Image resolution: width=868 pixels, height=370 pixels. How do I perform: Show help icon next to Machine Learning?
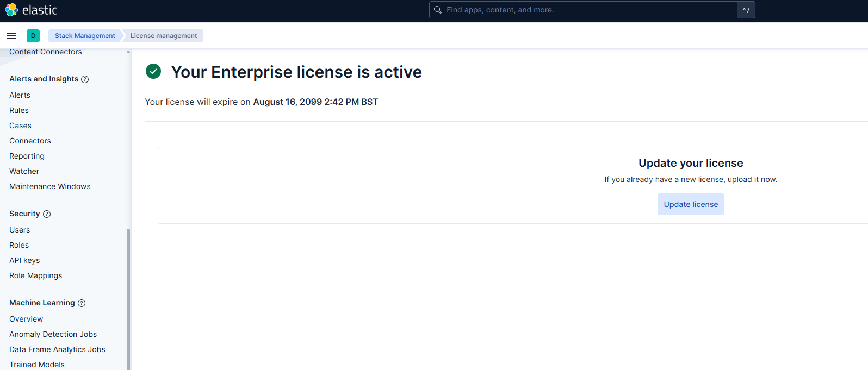pyautogui.click(x=82, y=303)
